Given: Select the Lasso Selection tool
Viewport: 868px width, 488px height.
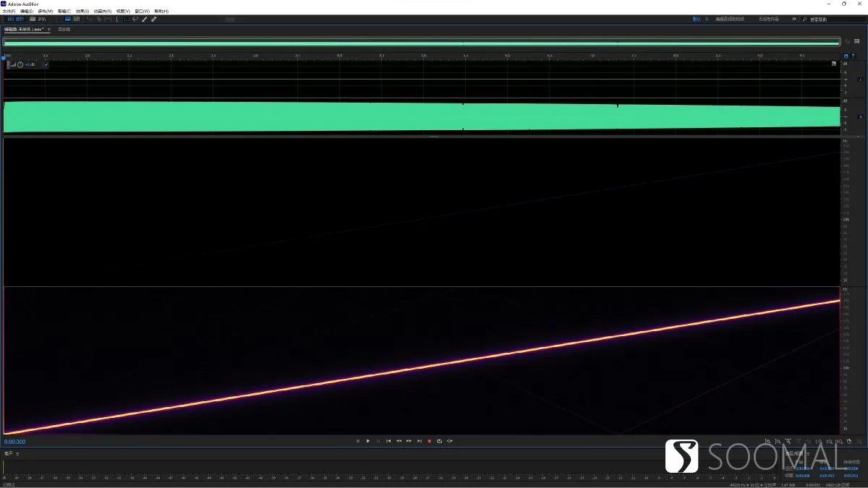Looking at the screenshot, I should (x=135, y=19).
